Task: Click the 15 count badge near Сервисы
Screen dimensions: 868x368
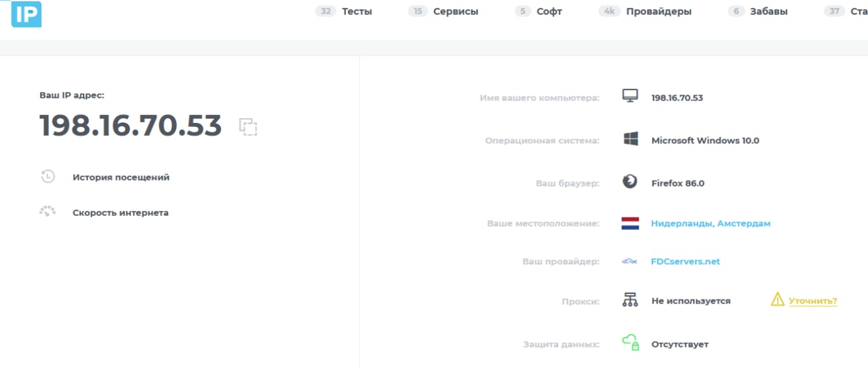Action: [x=418, y=12]
